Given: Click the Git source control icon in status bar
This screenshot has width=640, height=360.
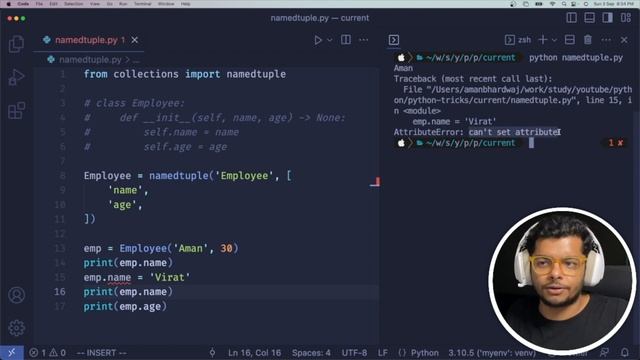Looking at the screenshot, I should [x=212, y=353].
